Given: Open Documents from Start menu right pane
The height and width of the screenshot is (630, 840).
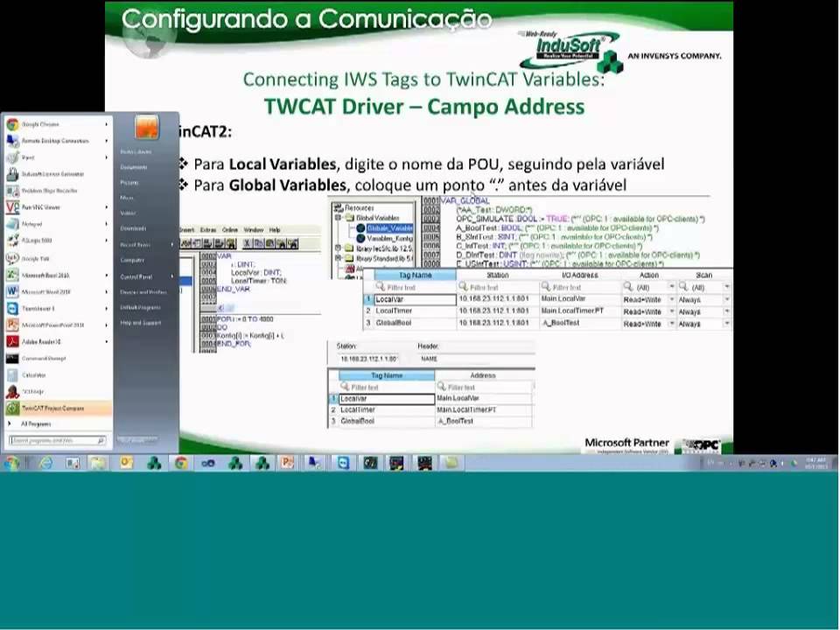Looking at the screenshot, I should [133, 167].
